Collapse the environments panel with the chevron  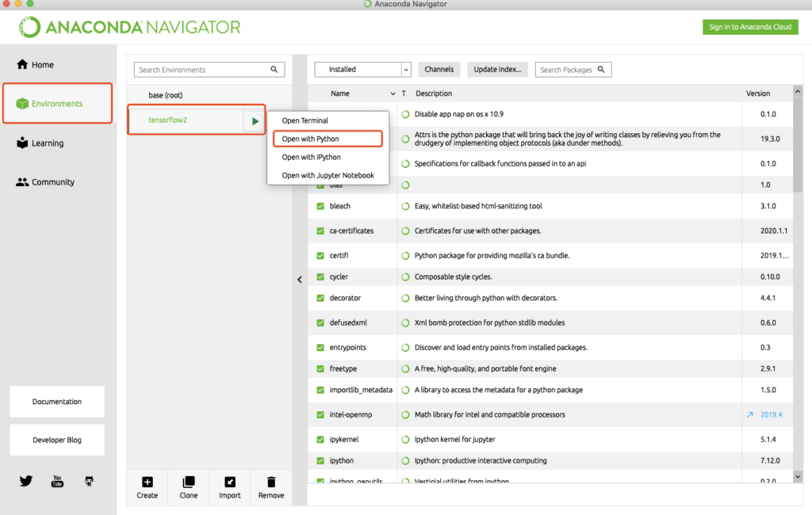[300, 280]
